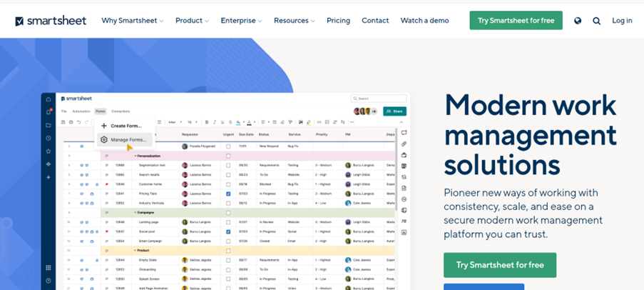Viewport: 644px width, 290px height.
Task: Open the font size 13 dropdown
Action: click(x=193, y=122)
